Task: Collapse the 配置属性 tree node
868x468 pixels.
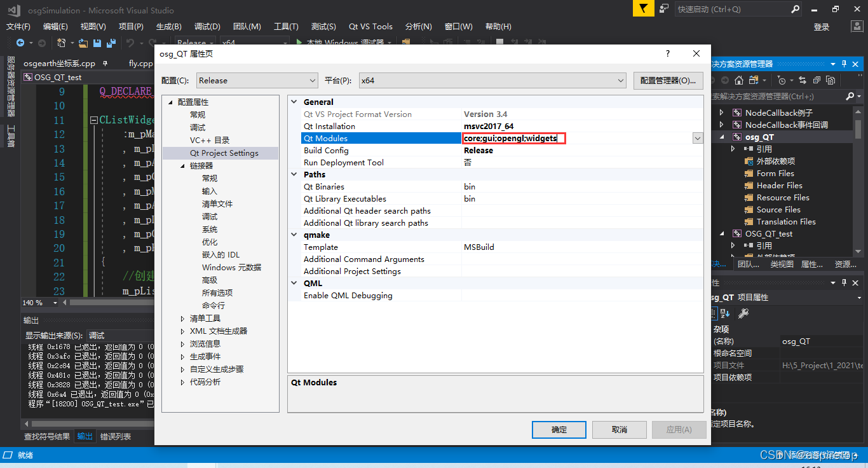Action: (170, 102)
